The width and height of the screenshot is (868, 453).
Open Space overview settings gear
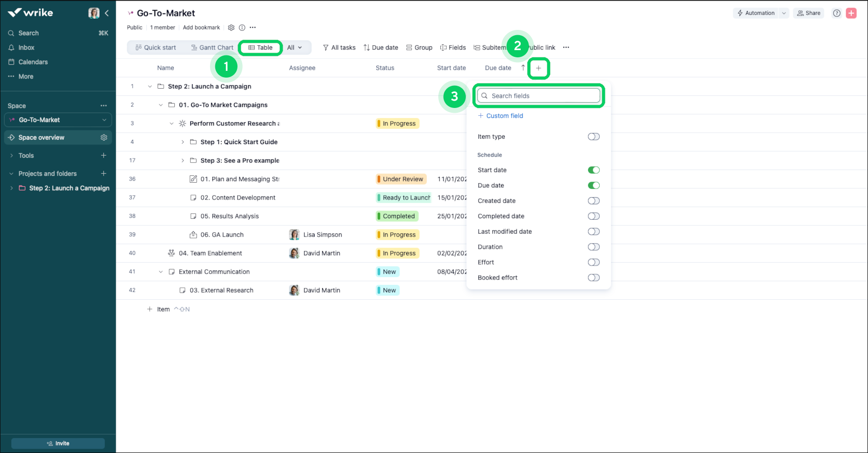[104, 137]
